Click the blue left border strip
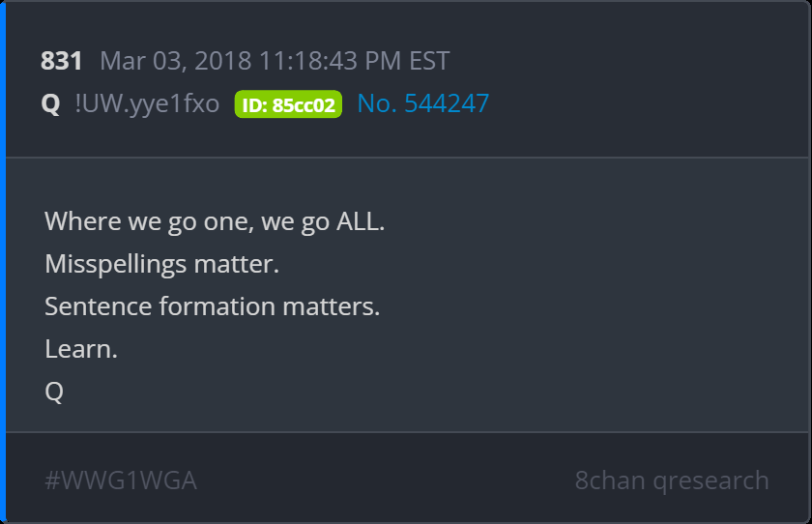 [x=3, y=262]
